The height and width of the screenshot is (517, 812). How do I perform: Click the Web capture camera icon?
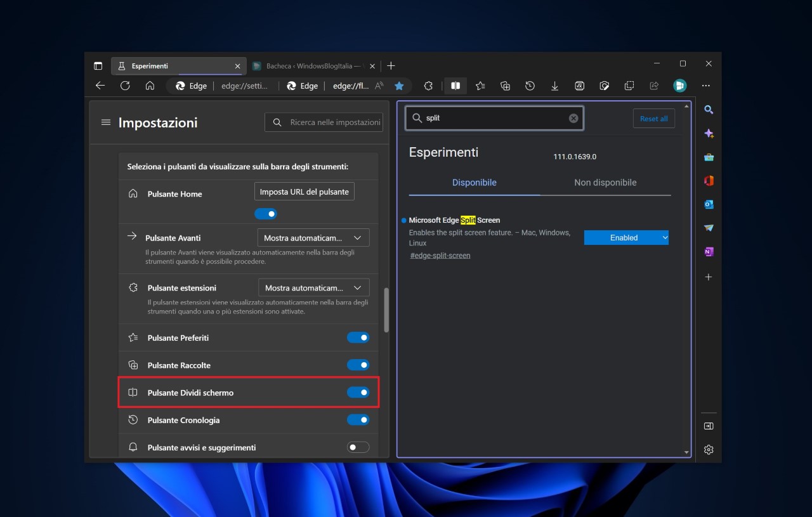point(605,86)
